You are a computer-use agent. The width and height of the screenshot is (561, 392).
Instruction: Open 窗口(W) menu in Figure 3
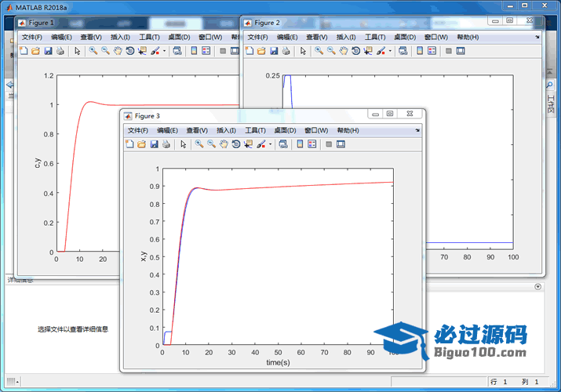point(316,130)
